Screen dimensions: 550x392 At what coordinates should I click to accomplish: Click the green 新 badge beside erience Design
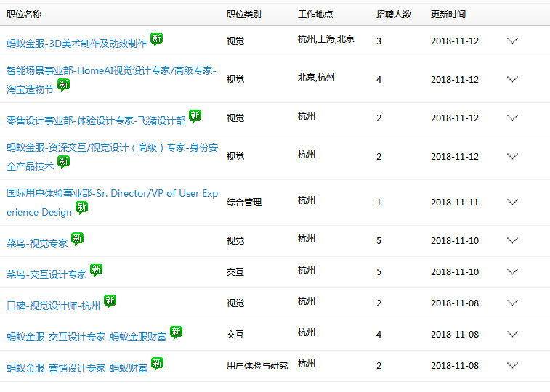point(81,208)
